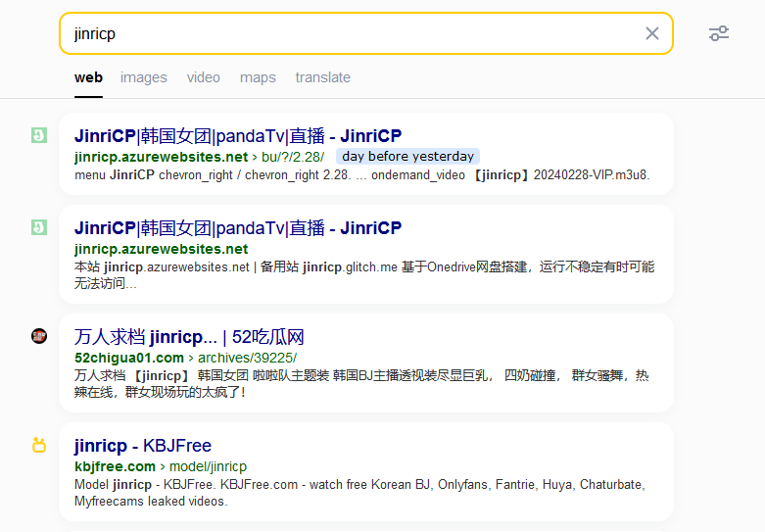765x532 pixels.
Task: Click the snippet starting 'Model jinricp - KBJFree'
Action: click(360, 493)
